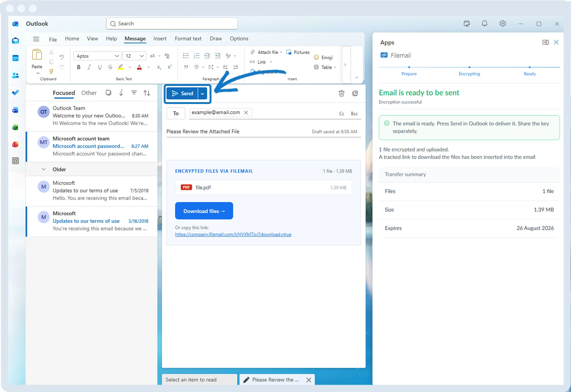
Task: Discard the draft with the trash icon
Action: pos(341,93)
